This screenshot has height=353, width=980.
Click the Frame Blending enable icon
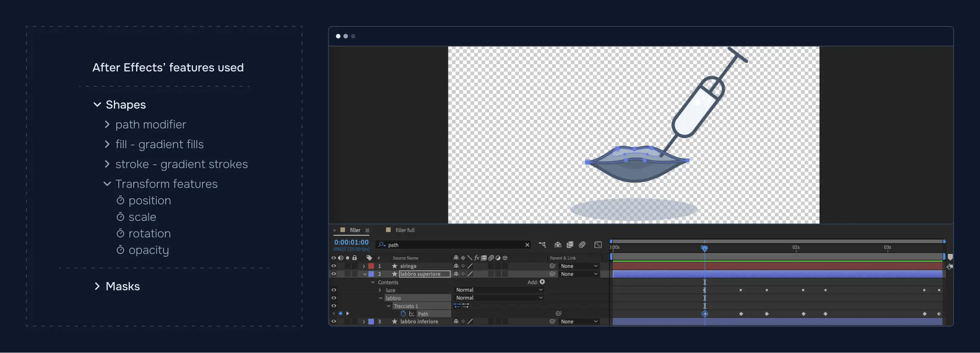(x=570, y=245)
